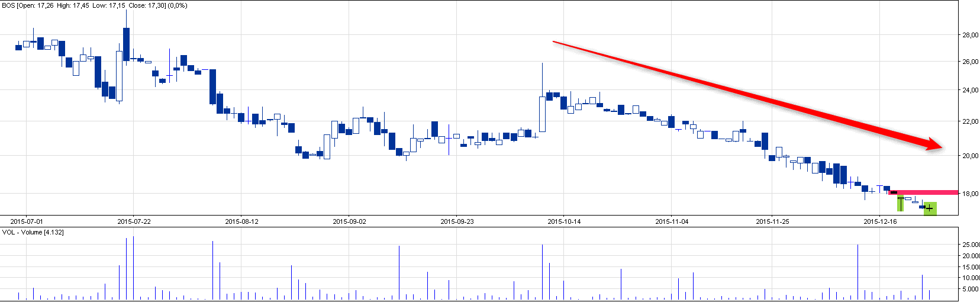Viewport: 980px width, 302px height.
Task: Select the 2015-07-01 date label
Action: 27,221
